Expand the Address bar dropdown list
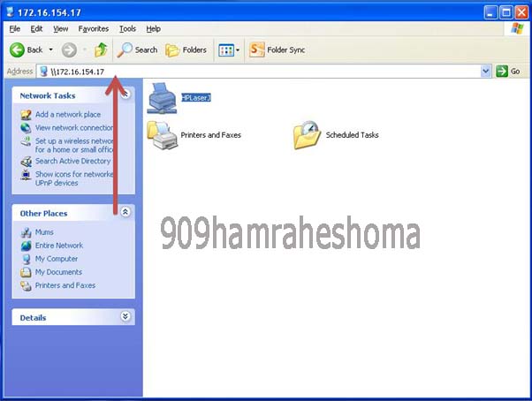The image size is (532, 401). [486, 72]
